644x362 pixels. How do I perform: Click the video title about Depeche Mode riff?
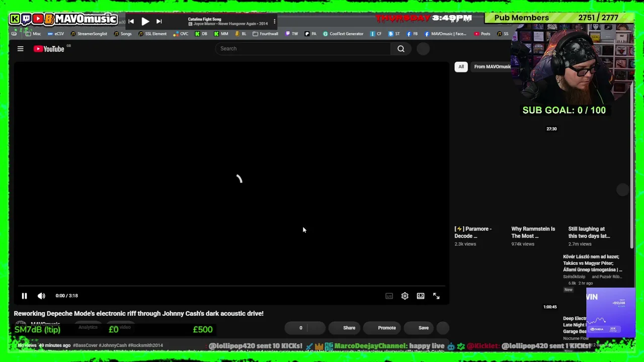click(139, 313)
